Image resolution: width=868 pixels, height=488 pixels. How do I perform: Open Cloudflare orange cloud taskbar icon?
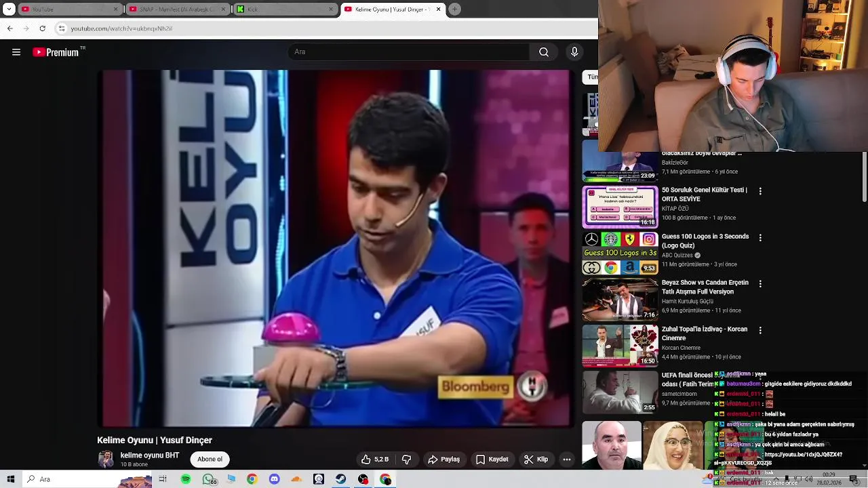[296, 479]
